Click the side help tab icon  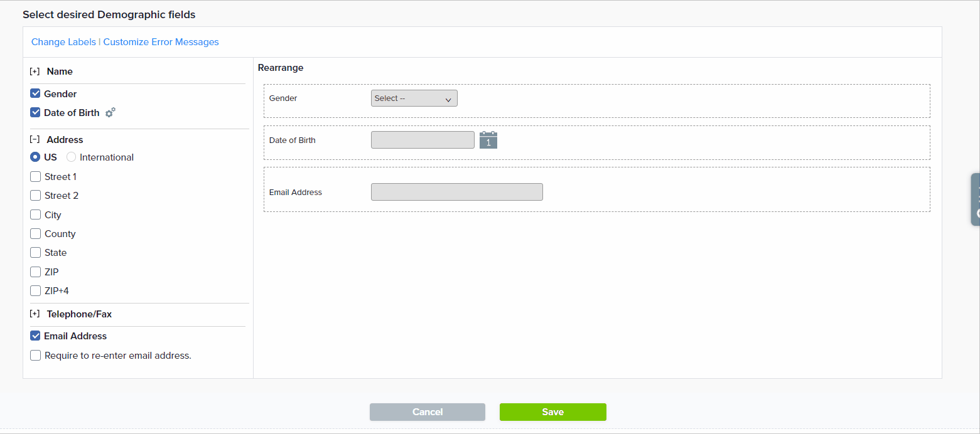coord(975,199)
